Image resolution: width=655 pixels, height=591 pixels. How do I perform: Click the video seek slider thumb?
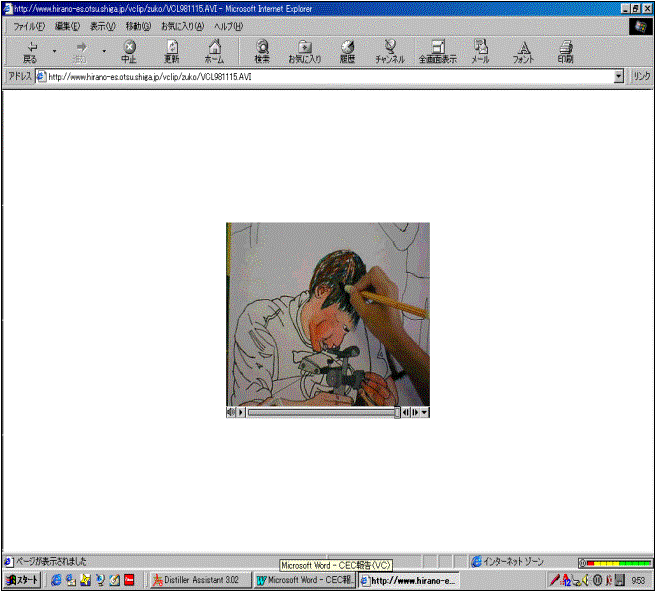(397, 413)
